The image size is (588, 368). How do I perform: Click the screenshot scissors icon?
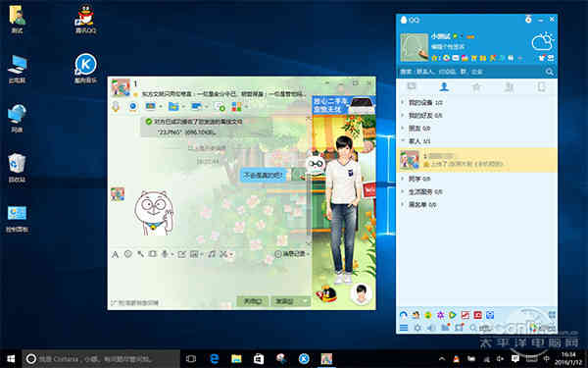tap(223, 254)
